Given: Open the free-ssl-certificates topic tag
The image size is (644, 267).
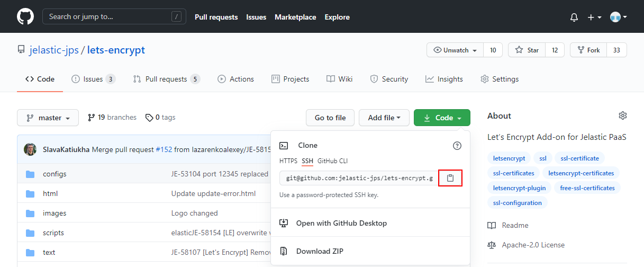Looking at the screenshot, I should coord(587,188).
